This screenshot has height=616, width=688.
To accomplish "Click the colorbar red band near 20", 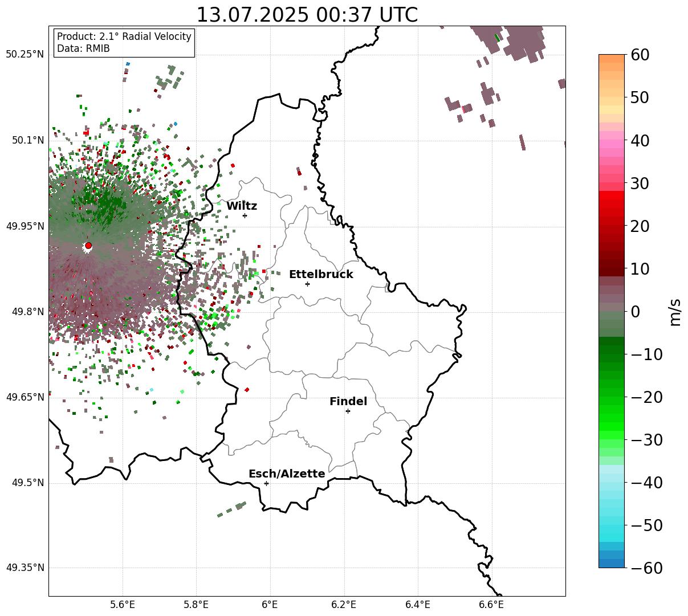I will pos(612,226).
